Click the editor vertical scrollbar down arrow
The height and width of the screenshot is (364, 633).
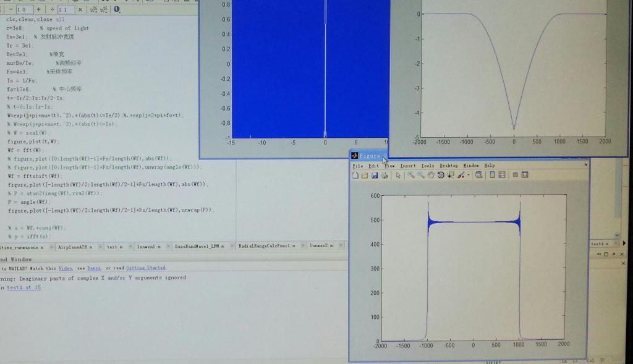click(617, 235)
